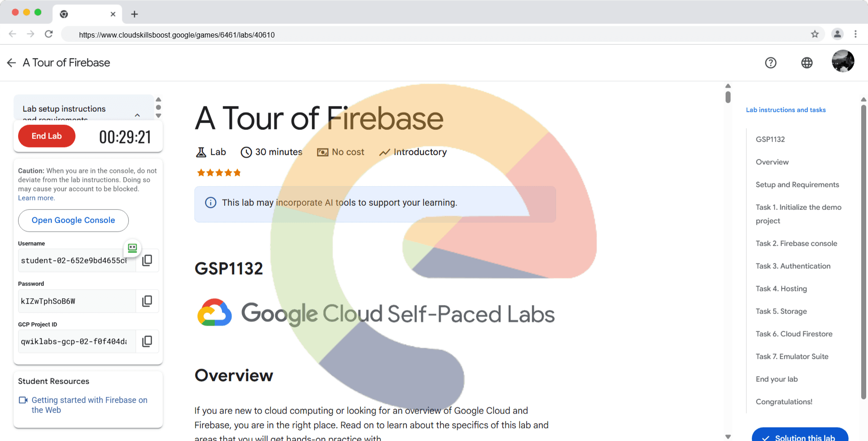The image size is (868, 441).
Task: Collapse the Lab setup instructions section
Action: point(137,115)
